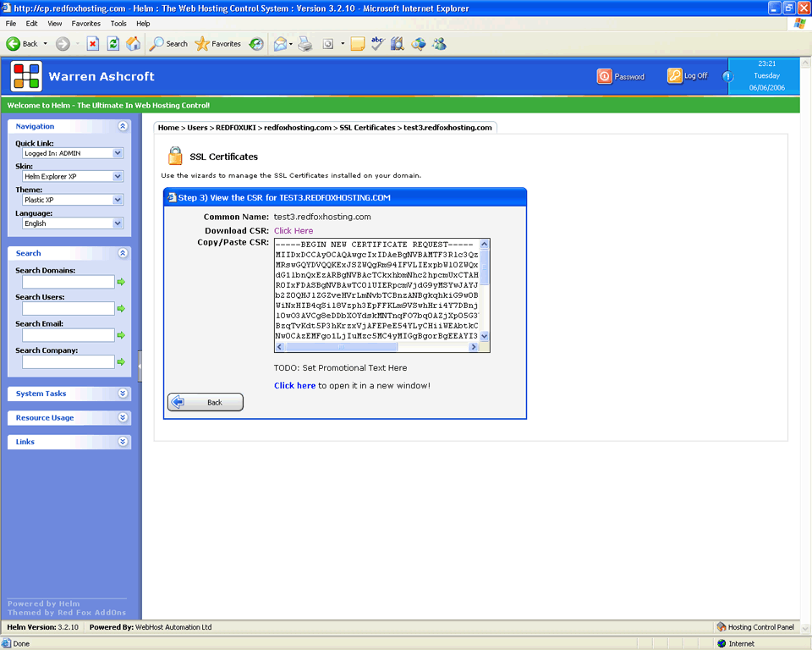812x650 pixels.
Task: Refresh the page using the toolbar icon
Action: coord(112,44)
